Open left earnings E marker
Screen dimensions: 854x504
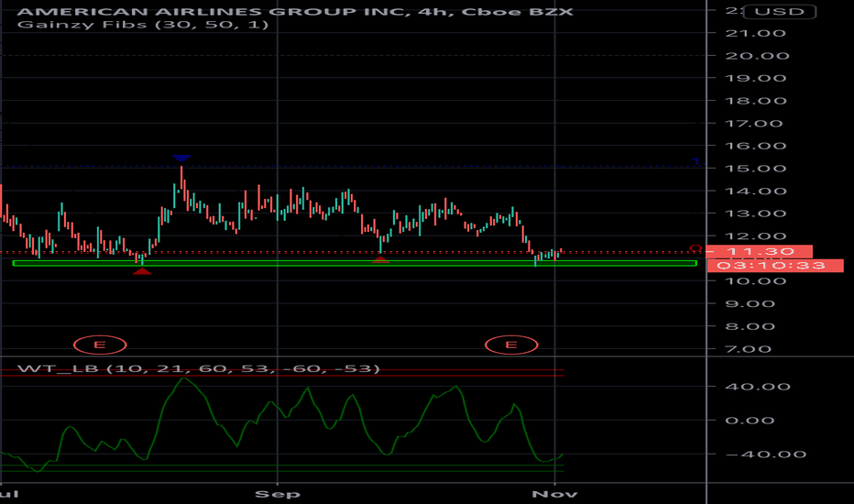click(100, 345)
